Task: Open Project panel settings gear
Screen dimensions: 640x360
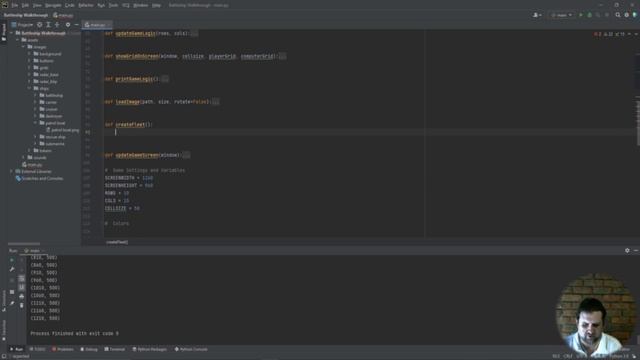Action: [68, 25]
